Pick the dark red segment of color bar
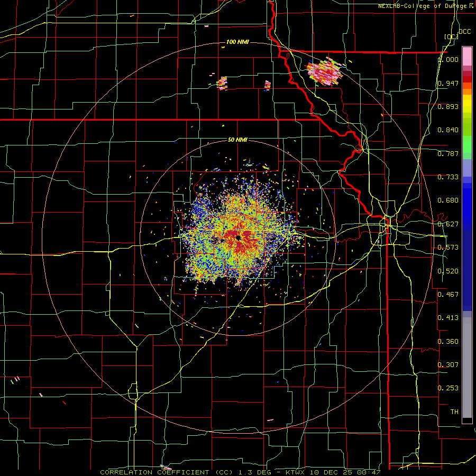The height and width of the screenshot is (476, 476). pyautogui.click(x=467, y=74)
